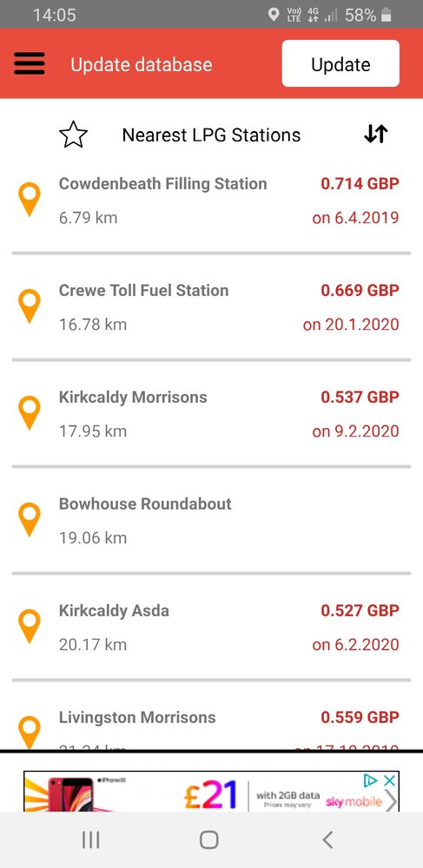This screenshot has width=423, height=868.
Task: Tap the sort order arrows icon
Action: click(x=375, y=135)
